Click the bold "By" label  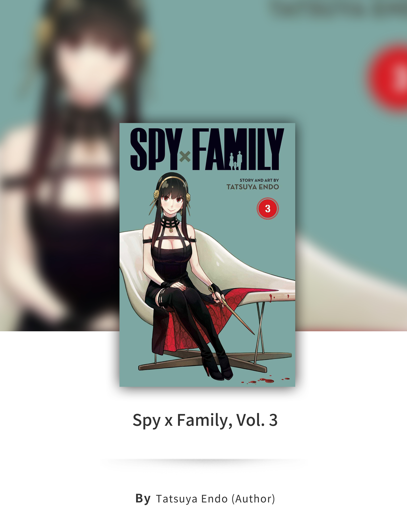click(x=143, y=498)
